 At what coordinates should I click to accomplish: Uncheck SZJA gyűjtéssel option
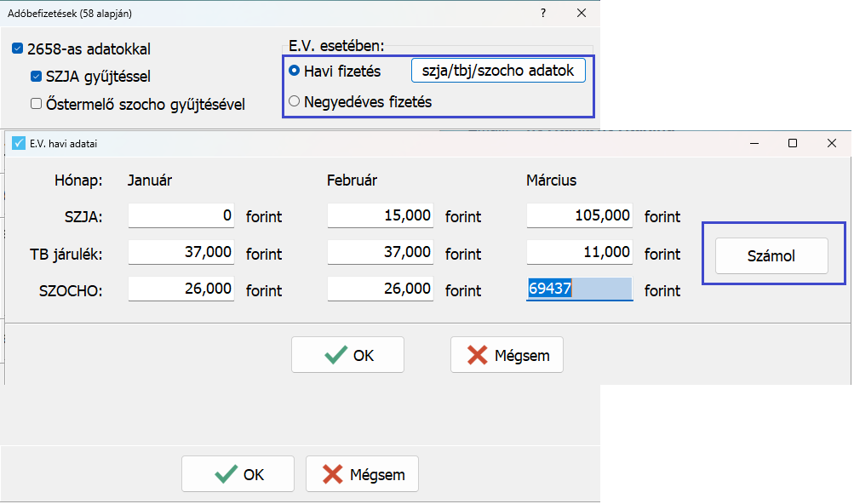coord(36,77)
